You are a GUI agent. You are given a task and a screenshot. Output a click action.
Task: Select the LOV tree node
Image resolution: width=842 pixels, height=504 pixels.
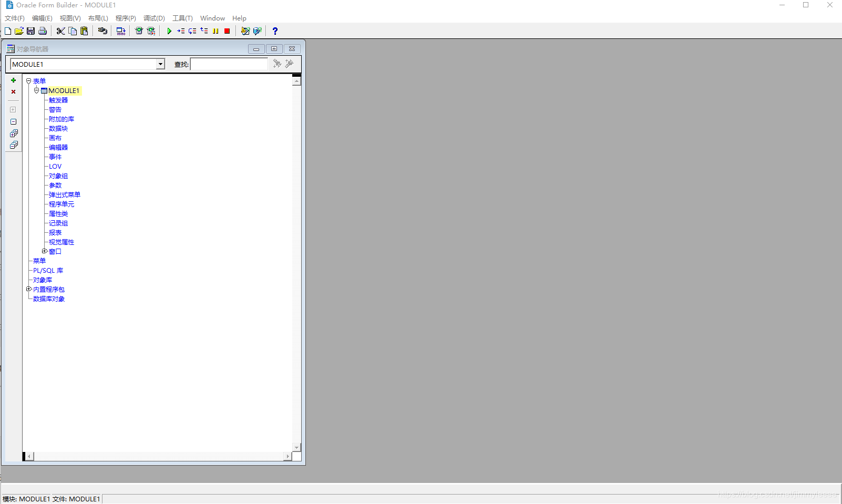coord(55,166)
